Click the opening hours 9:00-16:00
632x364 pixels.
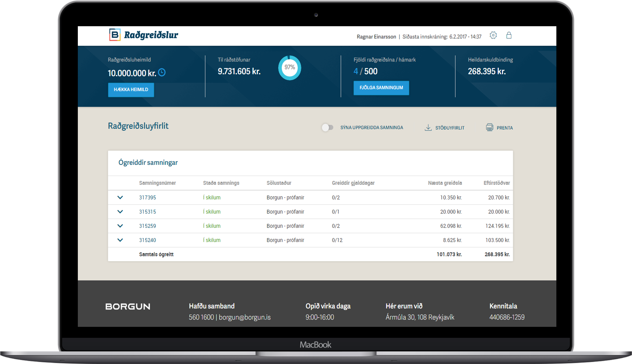[x=320, y=317]
